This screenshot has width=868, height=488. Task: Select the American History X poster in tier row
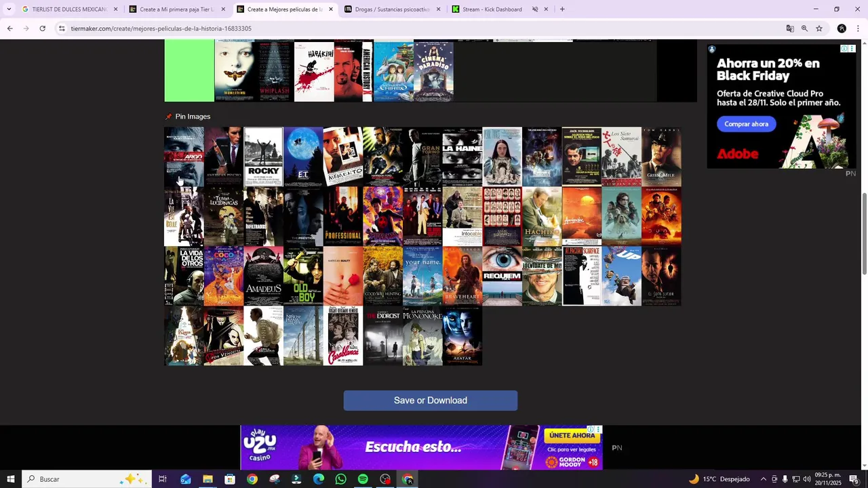point(353,71)
